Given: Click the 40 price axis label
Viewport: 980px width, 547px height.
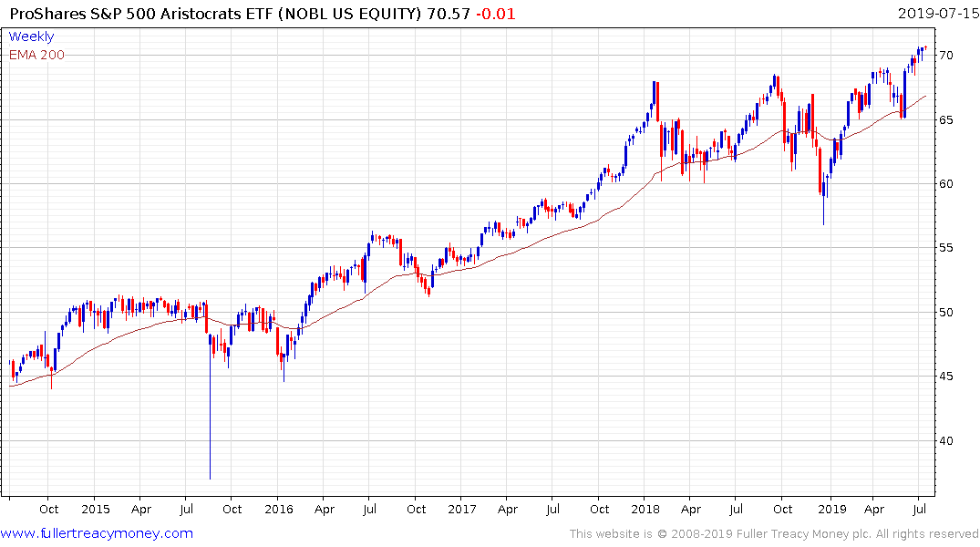Looking at the screenshot, I should (945, 440).
